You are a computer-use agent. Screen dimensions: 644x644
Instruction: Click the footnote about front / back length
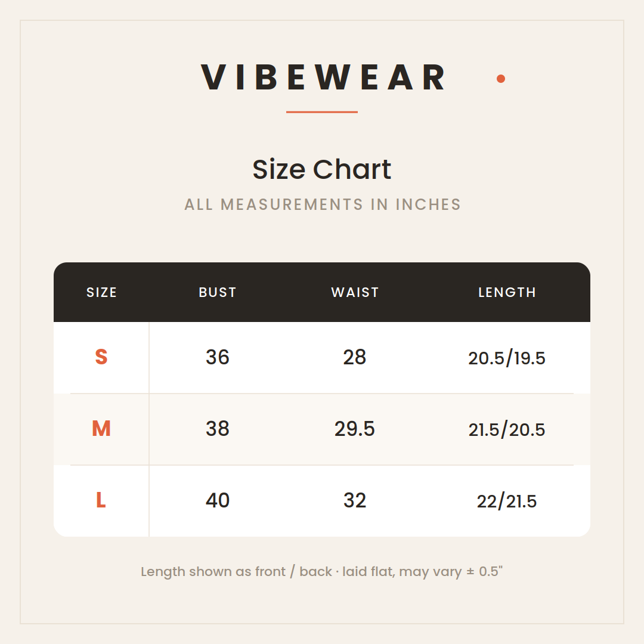[322, 571]
